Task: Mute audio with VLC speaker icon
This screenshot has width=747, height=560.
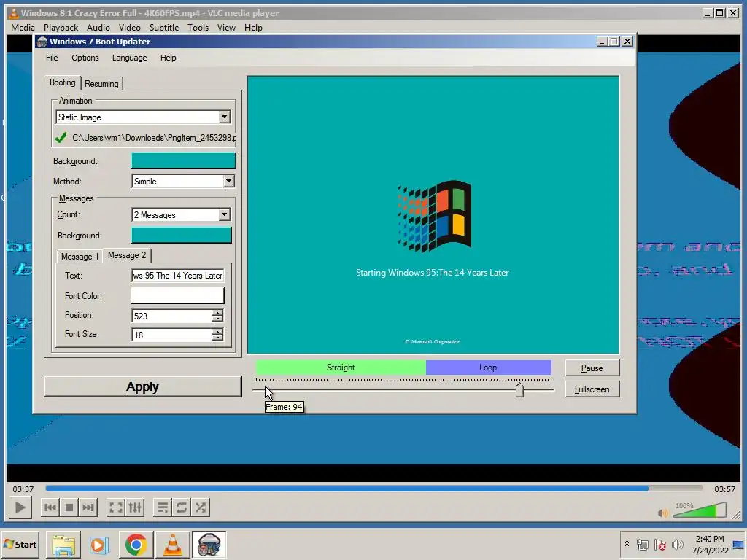Action: 662,513
